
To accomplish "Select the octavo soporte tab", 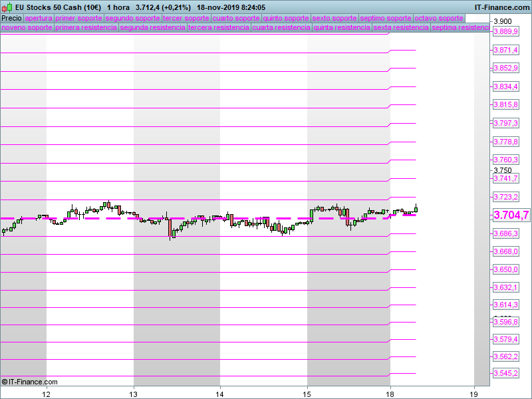I will coord(438,18).
